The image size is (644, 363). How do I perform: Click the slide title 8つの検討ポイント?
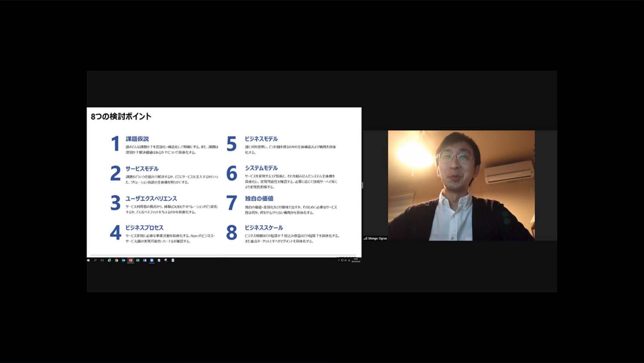pyautogui.click(x=121, y=116)
